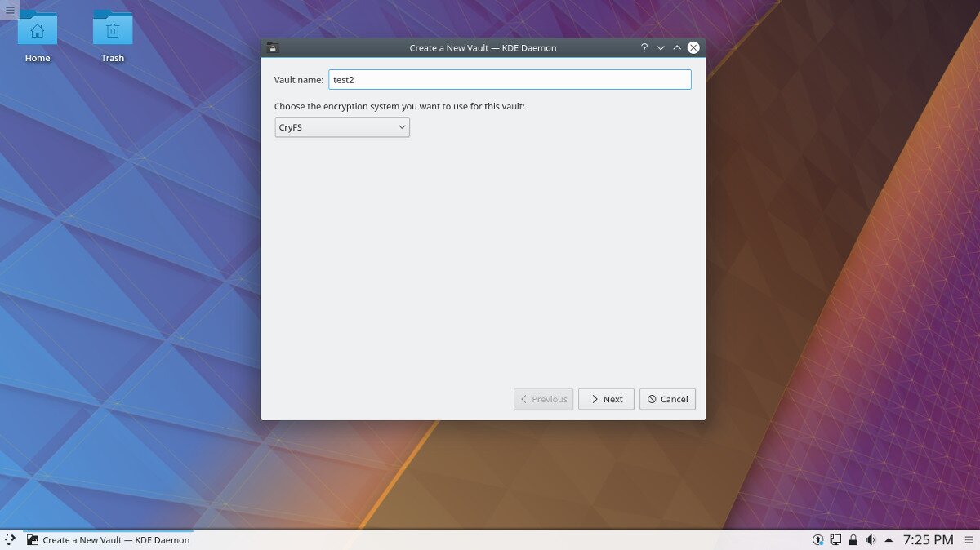980x550 pixels.
Task: Click the Vaults lock tray icon
Action: 853,539
